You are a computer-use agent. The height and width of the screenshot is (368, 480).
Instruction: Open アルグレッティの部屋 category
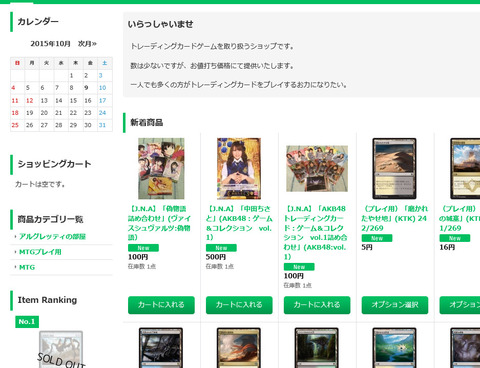[52, 236]
